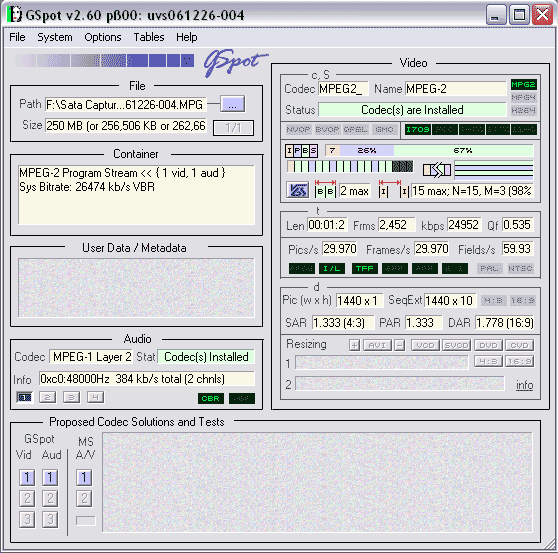558x553 pixels.
Task: Open the System menu
Action: (x=55, y=37)
